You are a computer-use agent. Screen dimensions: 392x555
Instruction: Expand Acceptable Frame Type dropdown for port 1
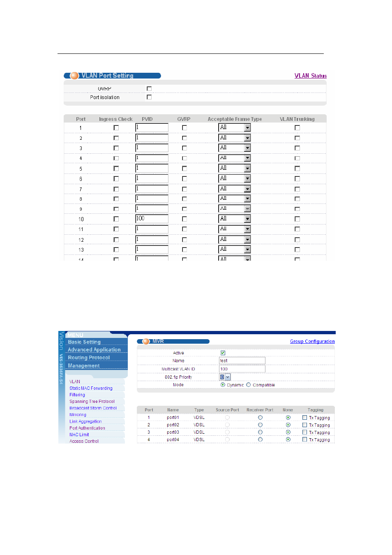click(x=247, y=128)
